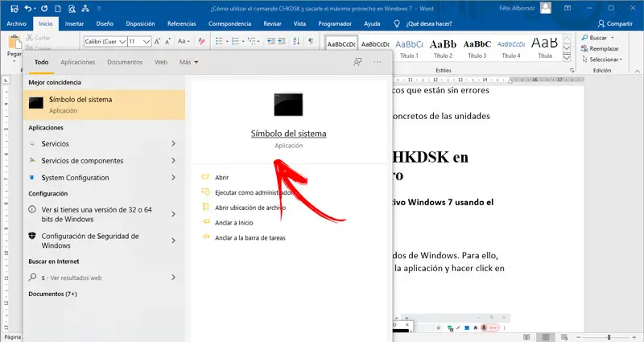
Task: Click the Redo icon in title bar
Action: tap(44, 8)
